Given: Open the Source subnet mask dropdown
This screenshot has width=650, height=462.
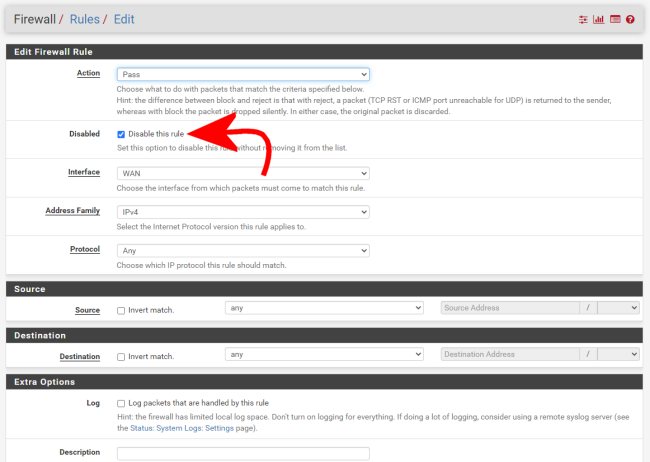Looking at the screenshot, I should (617, 308).
